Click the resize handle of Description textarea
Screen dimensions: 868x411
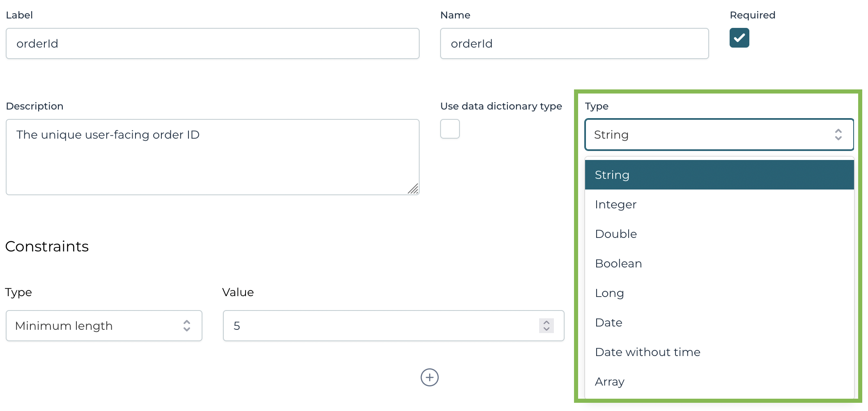point(414,189)
